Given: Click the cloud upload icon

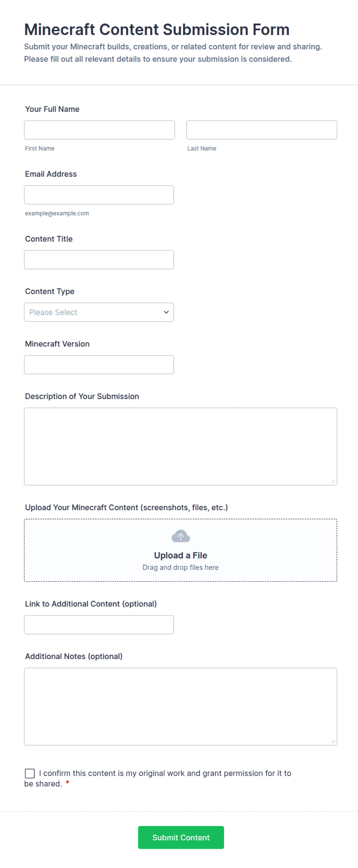Looking at the screenshot, I should 181,536.
